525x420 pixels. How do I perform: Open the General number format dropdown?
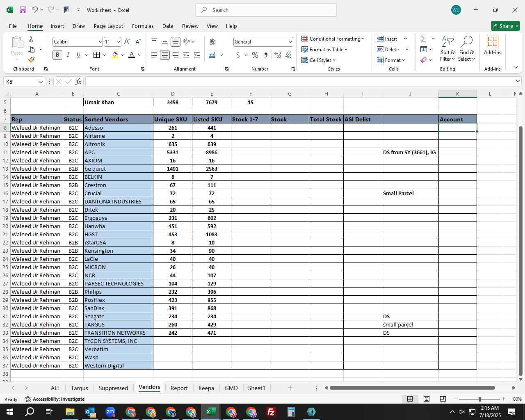290,42
